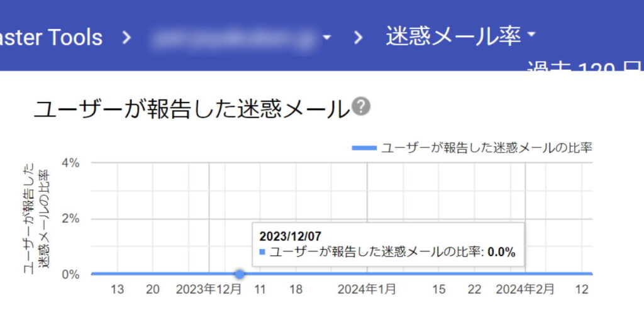
Task: Open the 迷惑メール率 dropdown arrow
Action: [x=531, y=35]
